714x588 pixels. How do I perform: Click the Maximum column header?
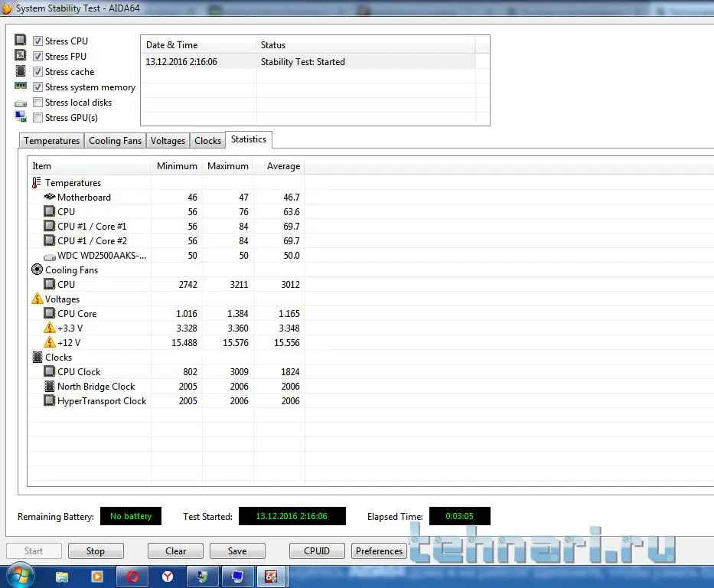click(x=228, y=166)
